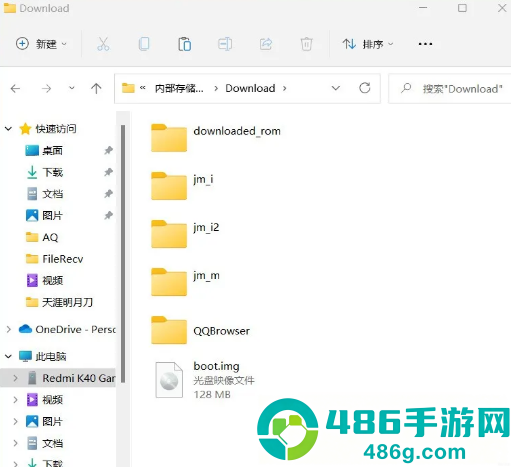Open 文档 in quick access
This screenshot has height=467, width=511.
pyautogui.click(x=52, y=194)
